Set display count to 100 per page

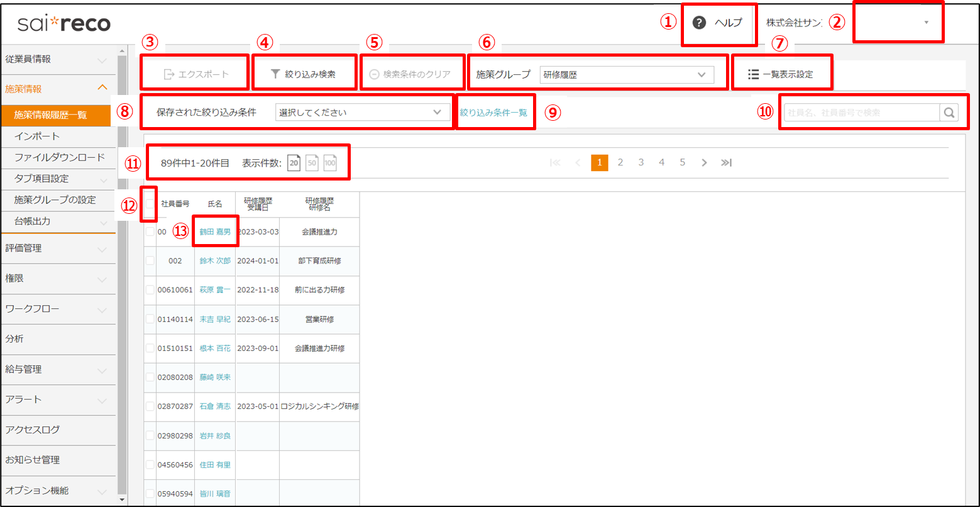(330, 163)
